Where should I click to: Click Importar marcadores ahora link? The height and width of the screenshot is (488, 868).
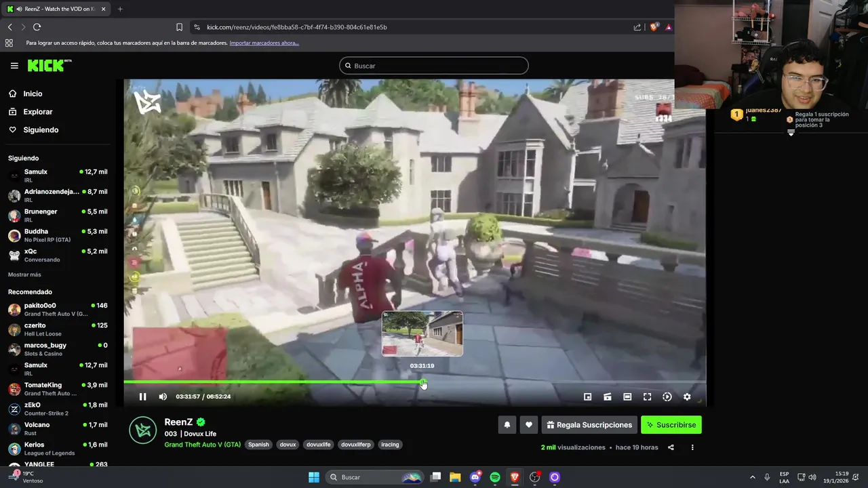[x=264, y=43]
